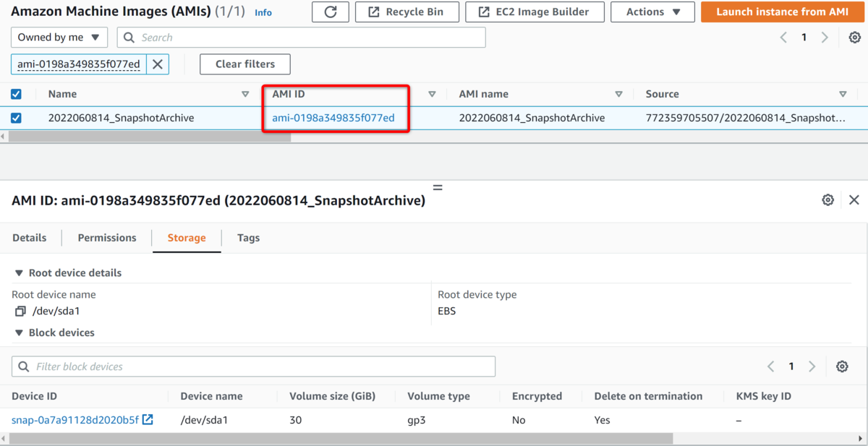Screen dimensions: 868x446
Task: Sort by the AMI ID column
Action: coord(432,94)
